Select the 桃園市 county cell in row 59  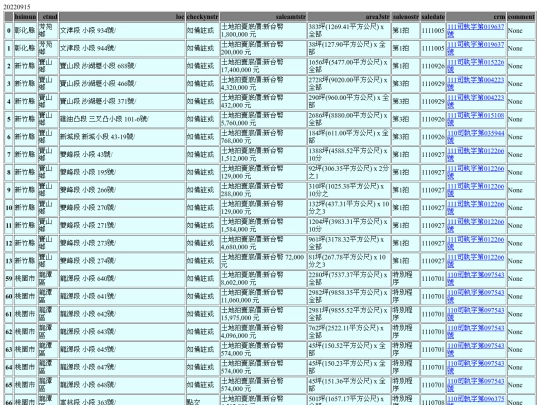pyautogui.click(x=25, y=279)
